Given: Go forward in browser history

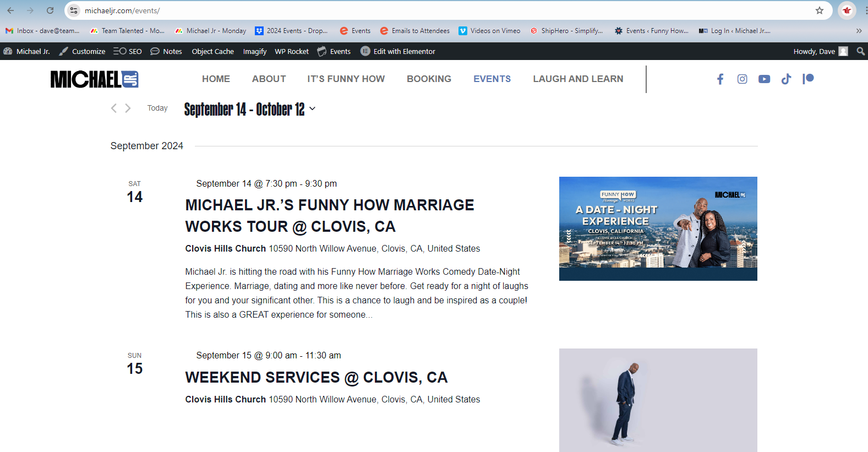Looking at the screenshot, I should tap(30, 10).
